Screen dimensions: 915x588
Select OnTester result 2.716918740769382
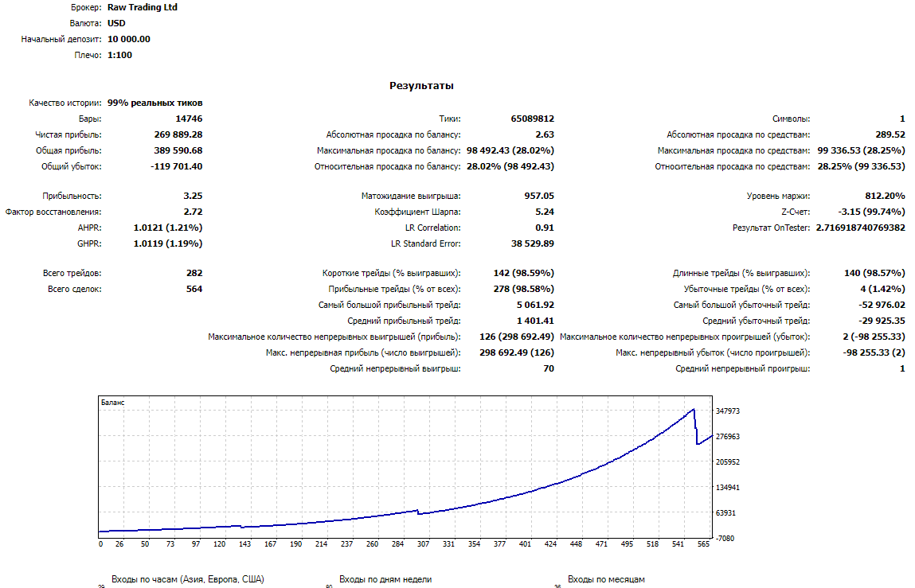(x=861, y=228)
